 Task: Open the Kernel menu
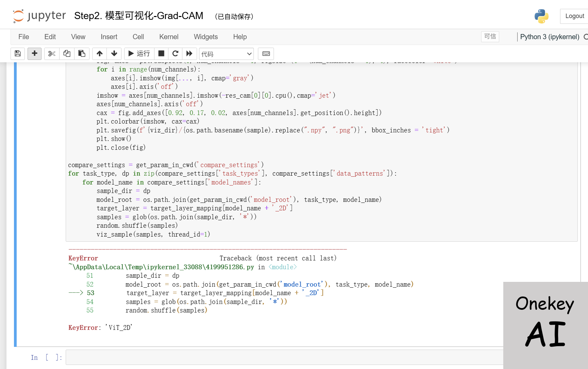(x=168, y=37)
